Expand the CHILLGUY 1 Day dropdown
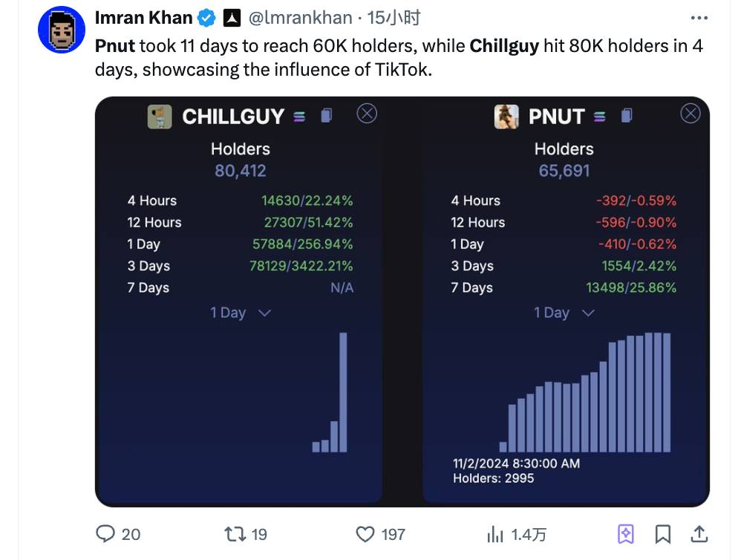 tap(240, 313)
